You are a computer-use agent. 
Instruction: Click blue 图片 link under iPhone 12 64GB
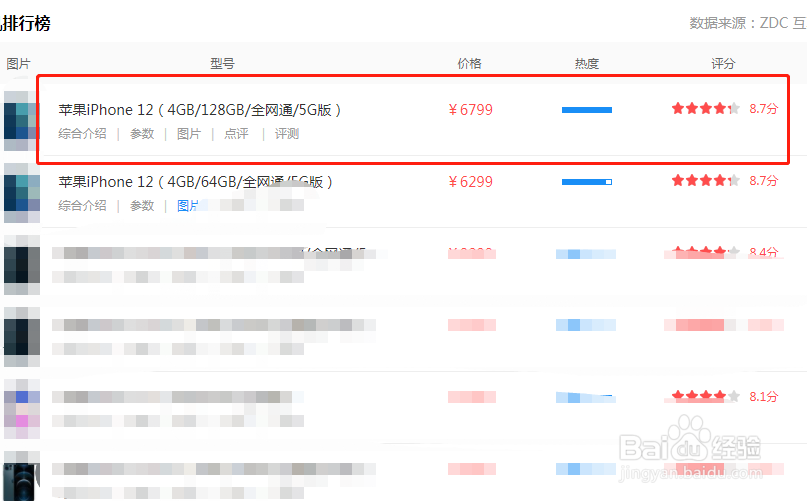click(x=188, y=206)
